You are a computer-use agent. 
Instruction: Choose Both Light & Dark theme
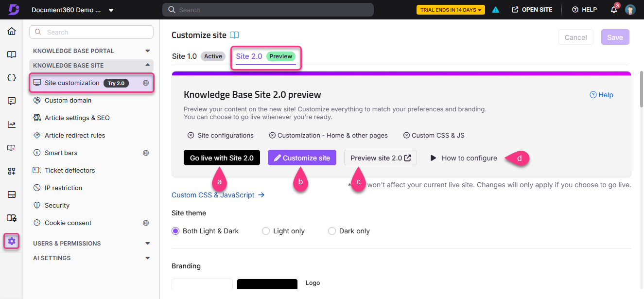[x=175, y=231]
